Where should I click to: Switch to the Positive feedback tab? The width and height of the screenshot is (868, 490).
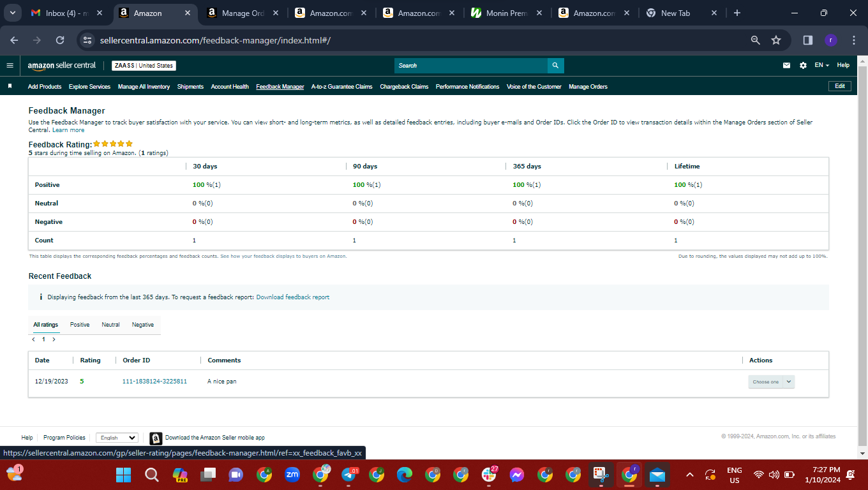click(x=80, y=325)
